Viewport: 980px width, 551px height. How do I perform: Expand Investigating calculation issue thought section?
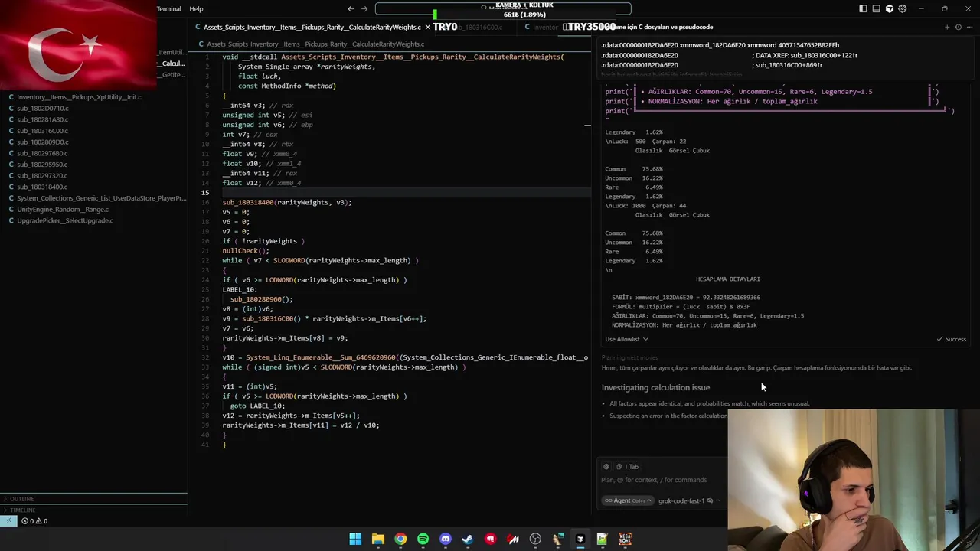tap(655, 387)
